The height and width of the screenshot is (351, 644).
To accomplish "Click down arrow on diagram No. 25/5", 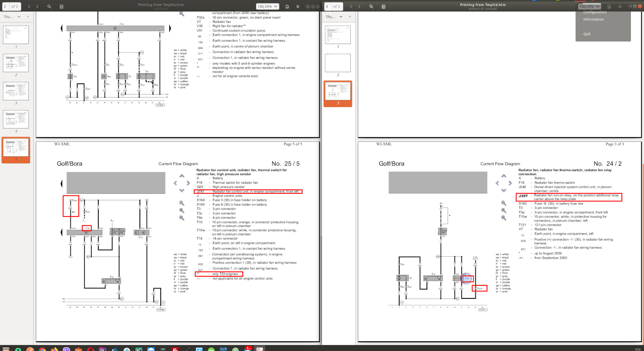I will point(182,190).
